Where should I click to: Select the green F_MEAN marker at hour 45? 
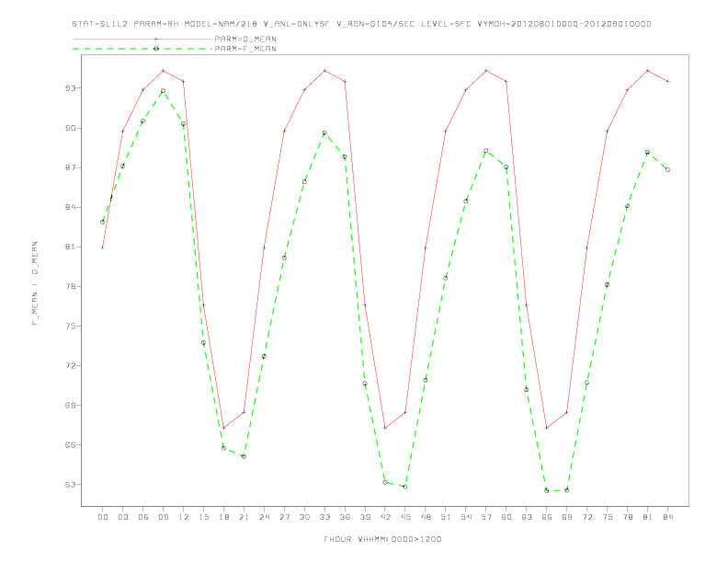point(405,487)
